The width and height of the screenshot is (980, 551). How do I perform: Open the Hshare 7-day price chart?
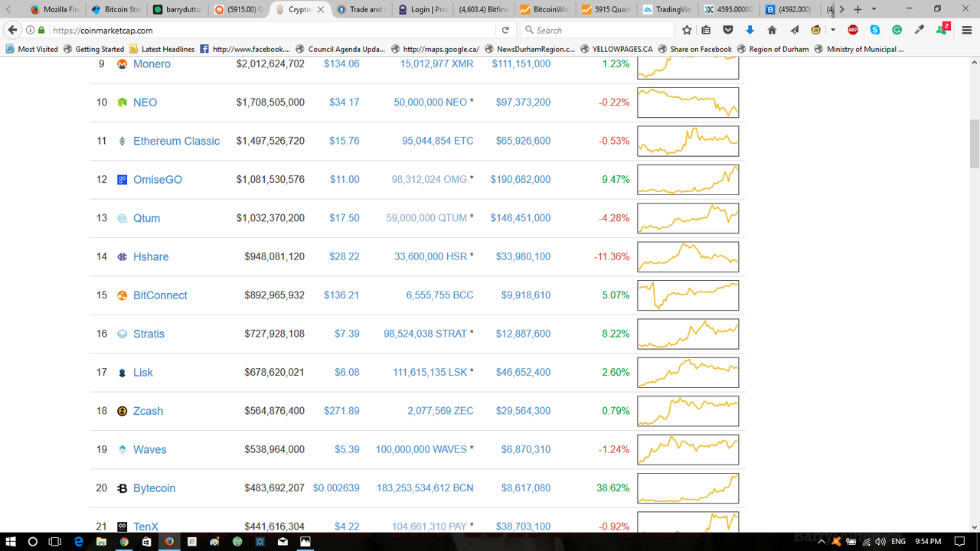[688, 257]
